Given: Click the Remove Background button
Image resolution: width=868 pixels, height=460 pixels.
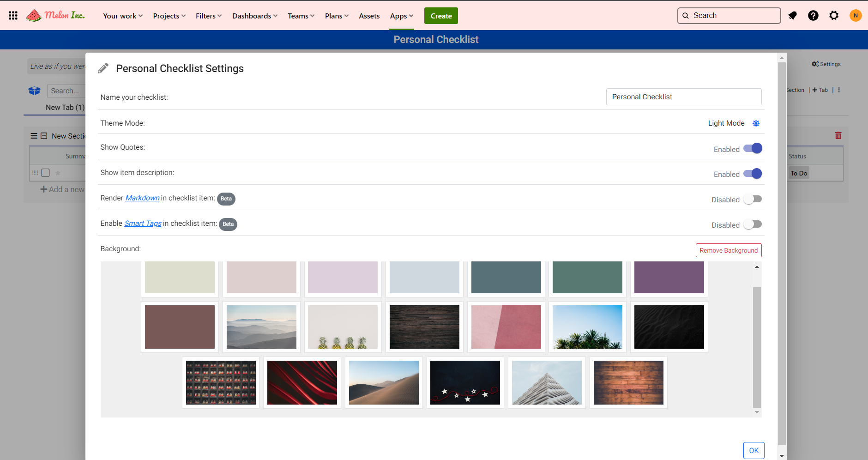Looking at the screenshot, I should point(728,250).
